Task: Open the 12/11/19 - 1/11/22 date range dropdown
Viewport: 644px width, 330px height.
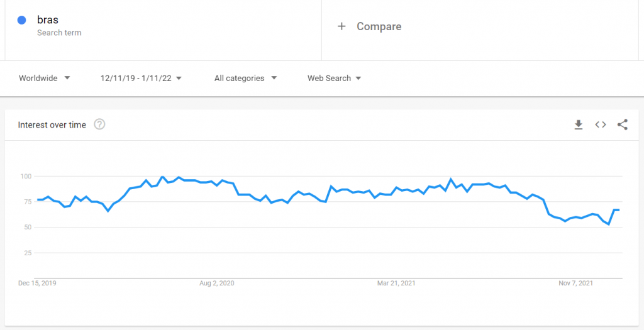Action: click(x=141, y=78)
